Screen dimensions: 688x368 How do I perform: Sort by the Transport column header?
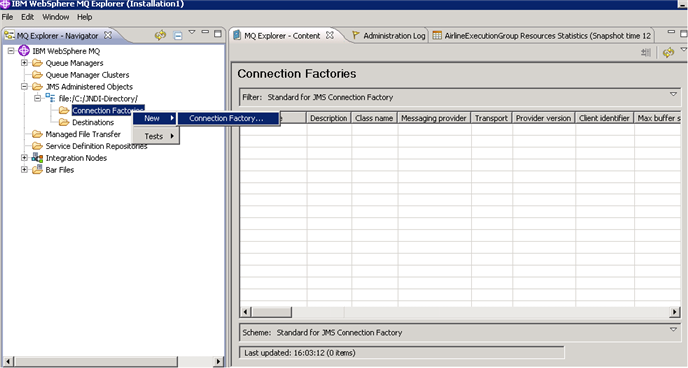click(x=491, y=118)
